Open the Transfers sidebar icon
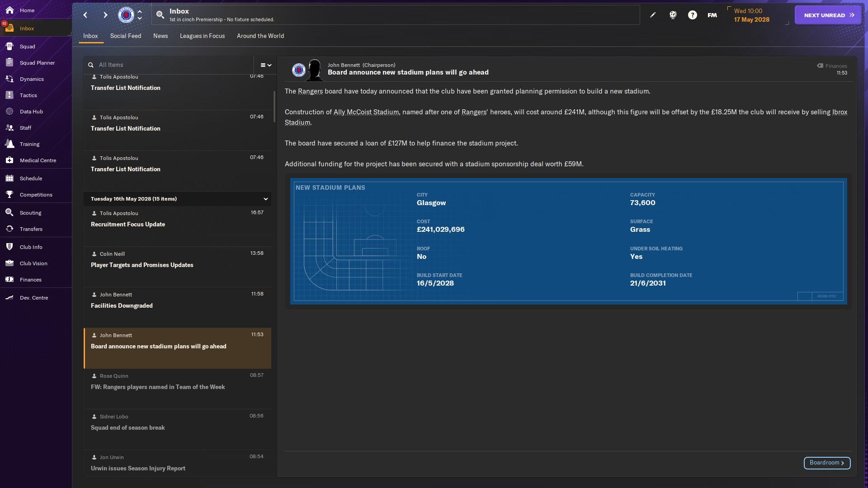 click(9, 229)
